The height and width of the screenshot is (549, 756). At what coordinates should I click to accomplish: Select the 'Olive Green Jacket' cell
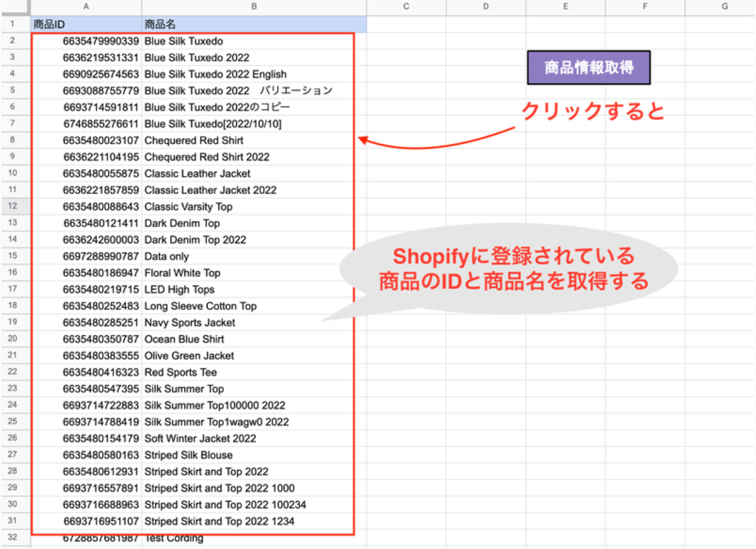tap(254, 355)
